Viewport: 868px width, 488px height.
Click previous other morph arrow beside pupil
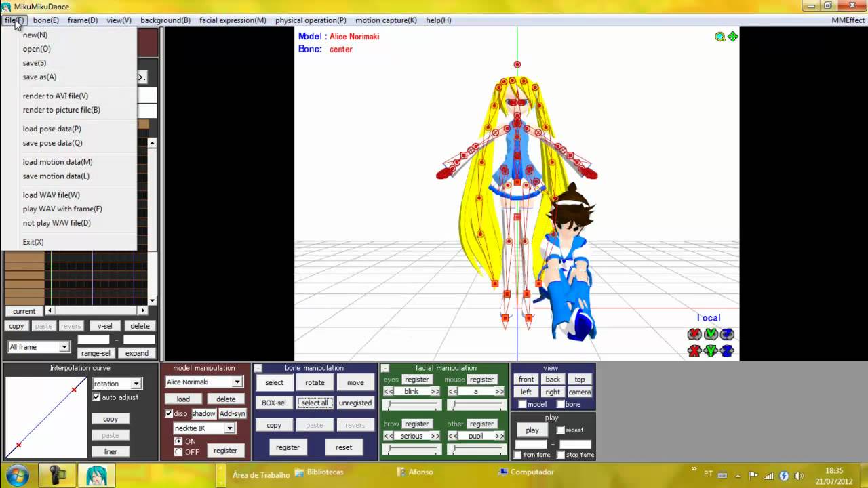453,436
